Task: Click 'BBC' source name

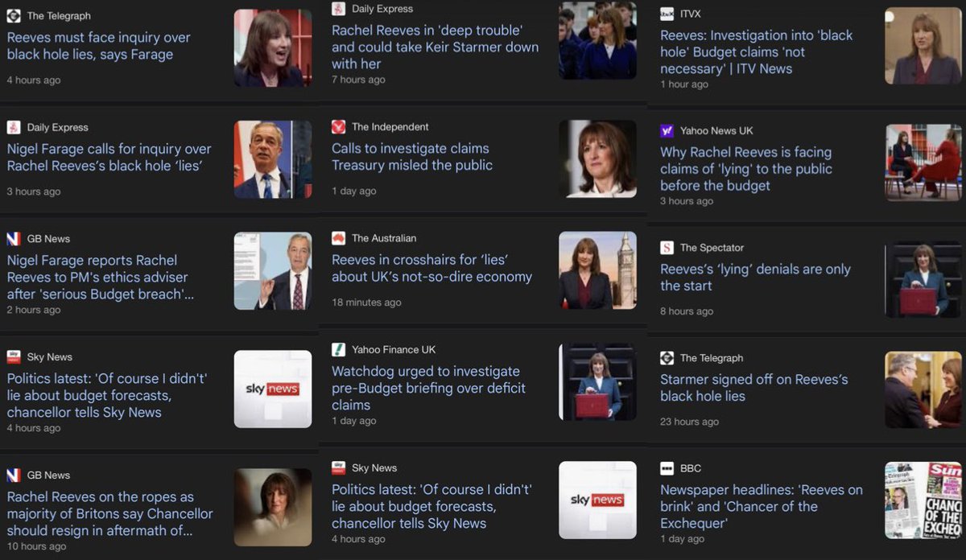Action: coord(691,468)
